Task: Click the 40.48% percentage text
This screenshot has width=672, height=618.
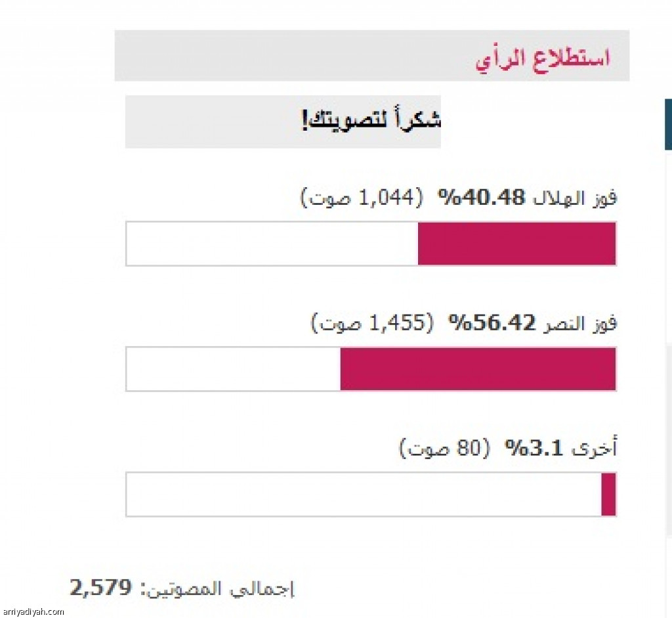Action: [x=481, y=198]
